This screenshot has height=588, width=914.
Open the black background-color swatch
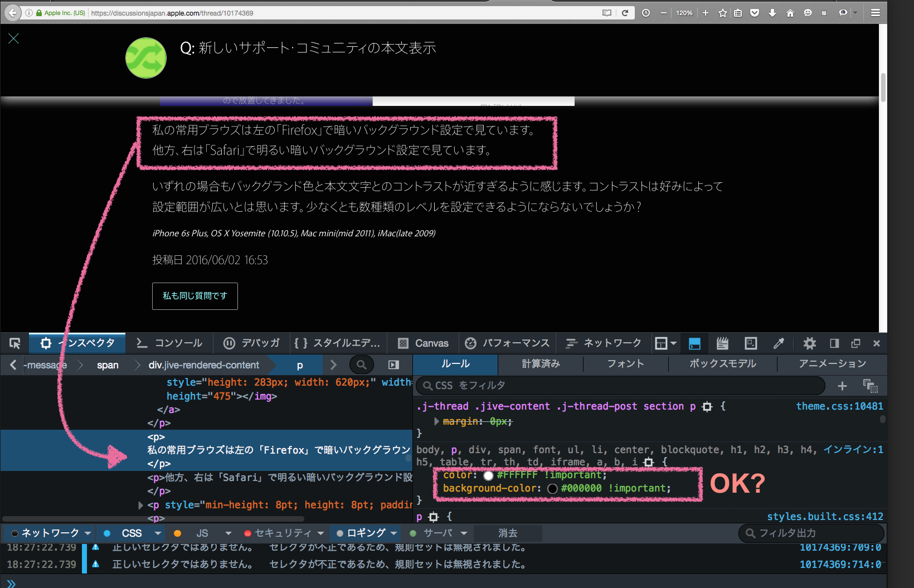click(x=553, y=489)
